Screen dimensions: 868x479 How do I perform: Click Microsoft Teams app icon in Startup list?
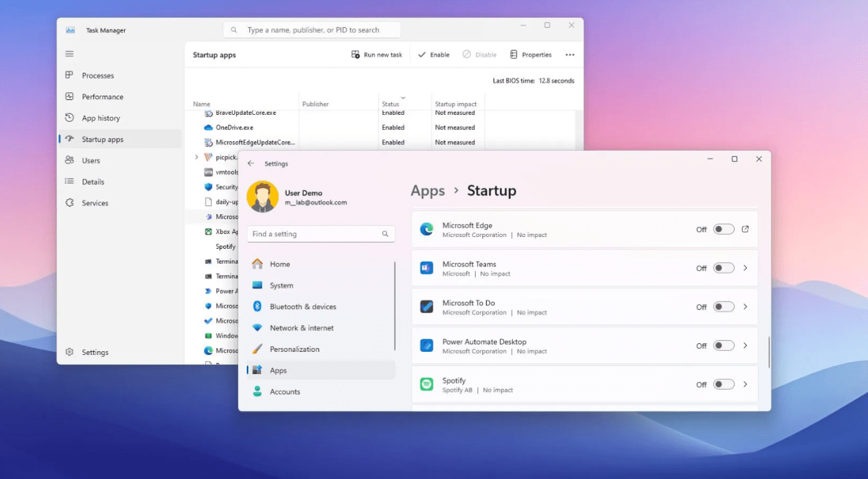click(427, 268)
